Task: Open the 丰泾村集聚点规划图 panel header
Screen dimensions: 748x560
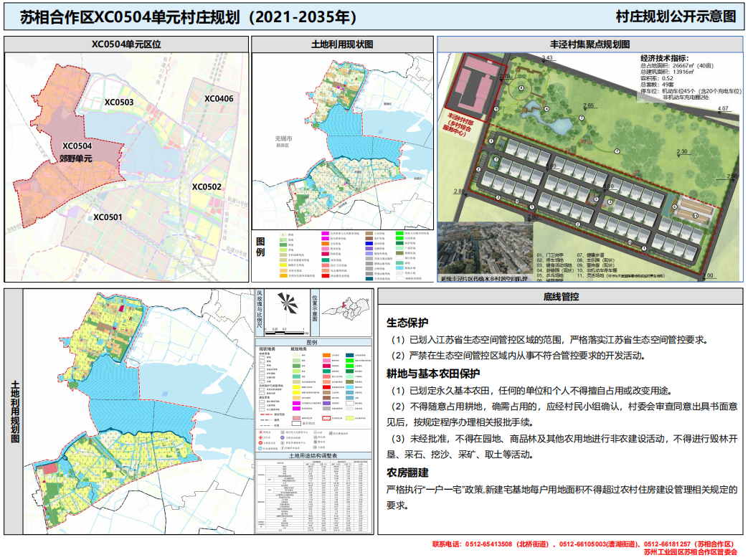Action: pyautogui.click(x=590, y=44)
